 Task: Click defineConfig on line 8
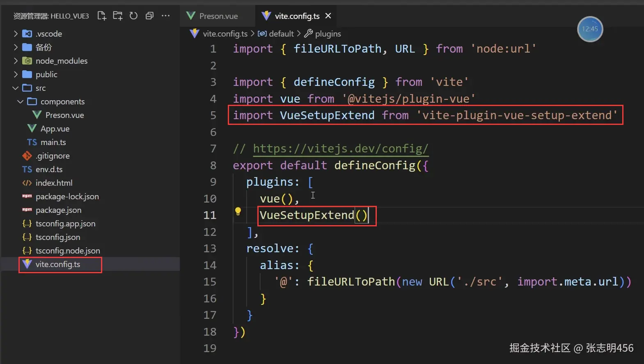click(375, 165)
